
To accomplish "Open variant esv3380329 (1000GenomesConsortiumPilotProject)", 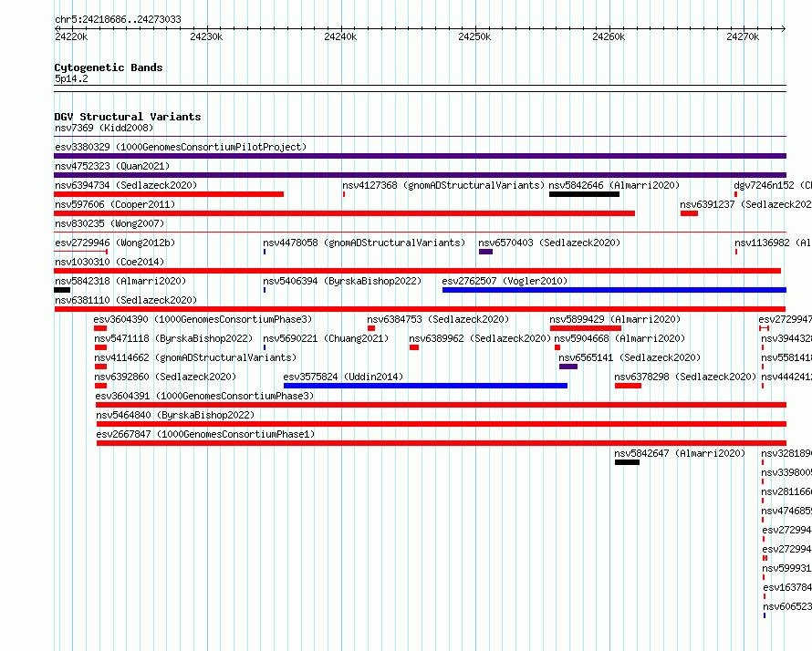I will [x=181, y=147].
